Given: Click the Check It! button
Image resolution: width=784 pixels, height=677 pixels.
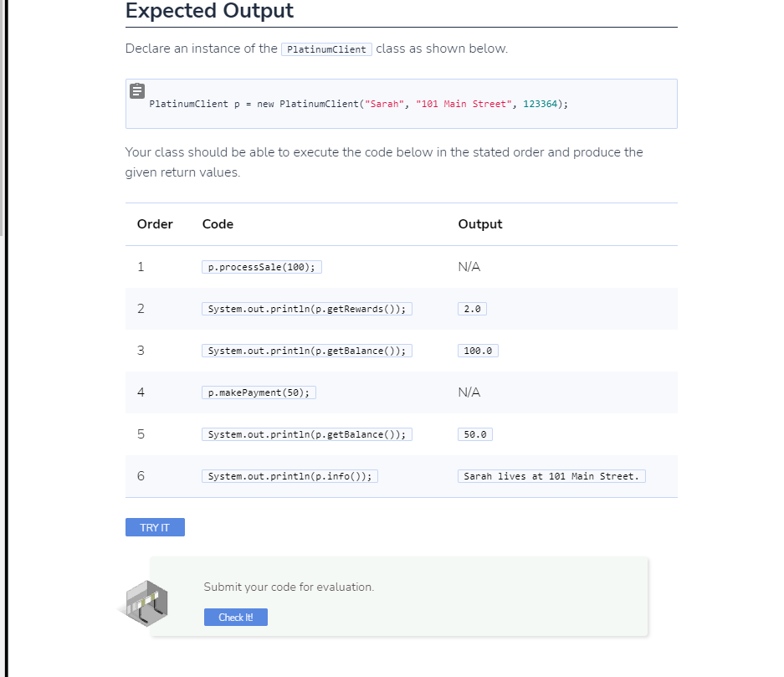Looking at the screenshot, I should tap(235, 617).
